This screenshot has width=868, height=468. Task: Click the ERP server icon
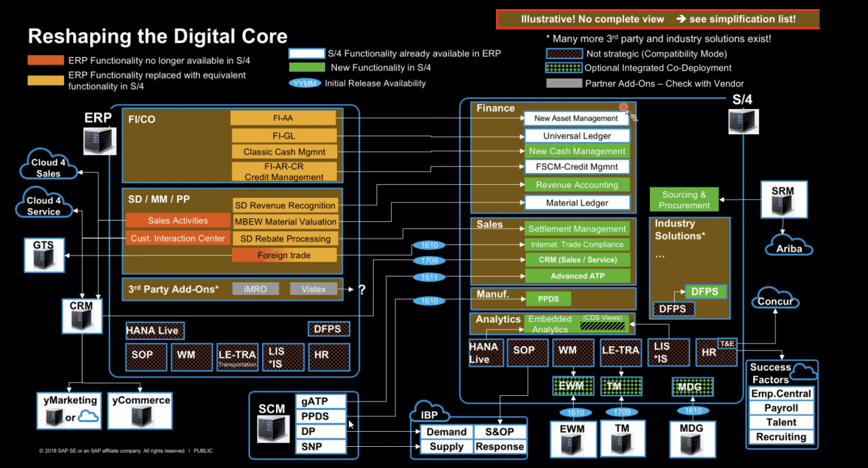coord(98,140)
